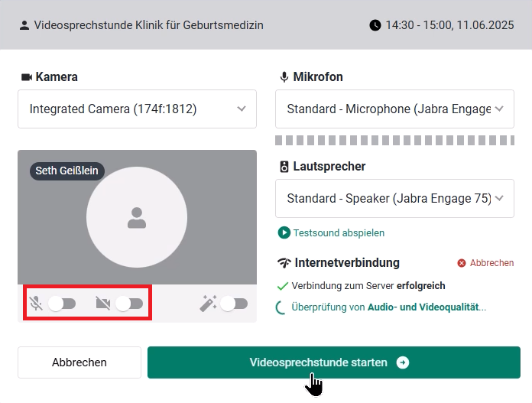Click the play icon for test sound
Viewport: 532px width, 403px height.
[x=284, y=232]
